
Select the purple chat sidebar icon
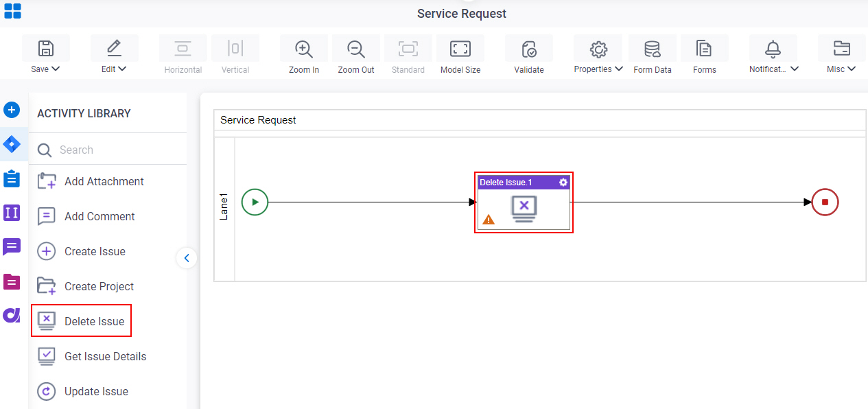tap(12, 247)
